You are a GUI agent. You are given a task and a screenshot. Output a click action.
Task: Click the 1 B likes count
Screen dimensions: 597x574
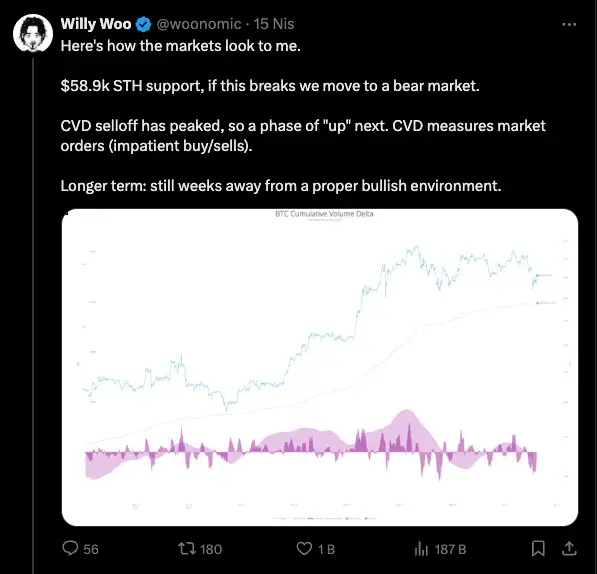click(326, 549)
